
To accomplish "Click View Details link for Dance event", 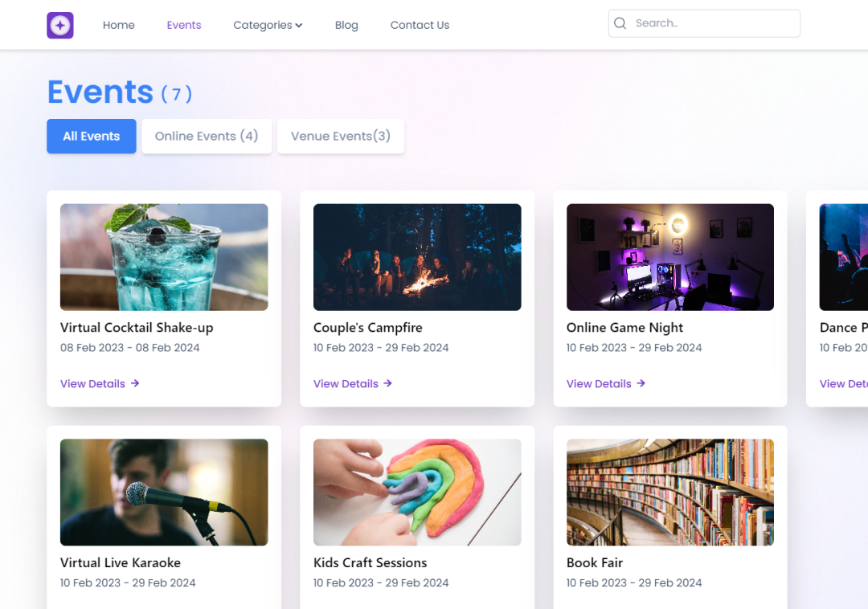I will 843,383.
